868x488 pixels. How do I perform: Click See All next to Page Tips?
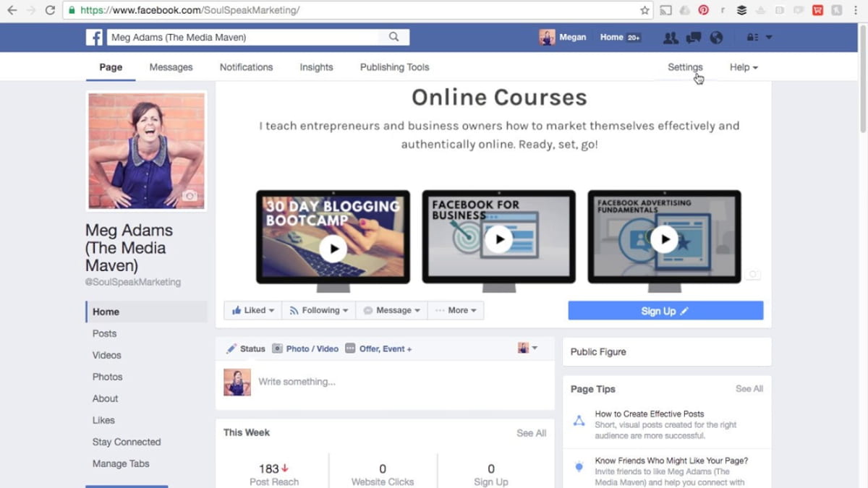tap(749, 388)
